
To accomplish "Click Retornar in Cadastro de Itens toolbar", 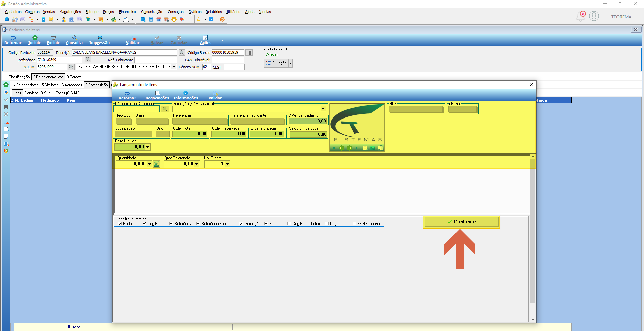I will pos(13,40).
